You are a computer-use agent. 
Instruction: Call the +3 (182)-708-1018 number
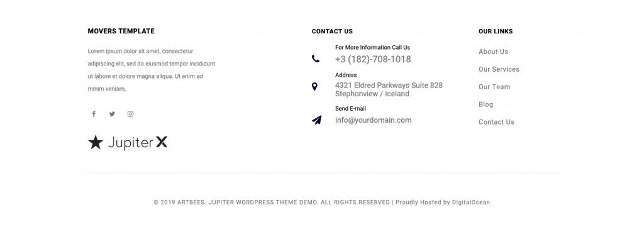pos(373,59)
